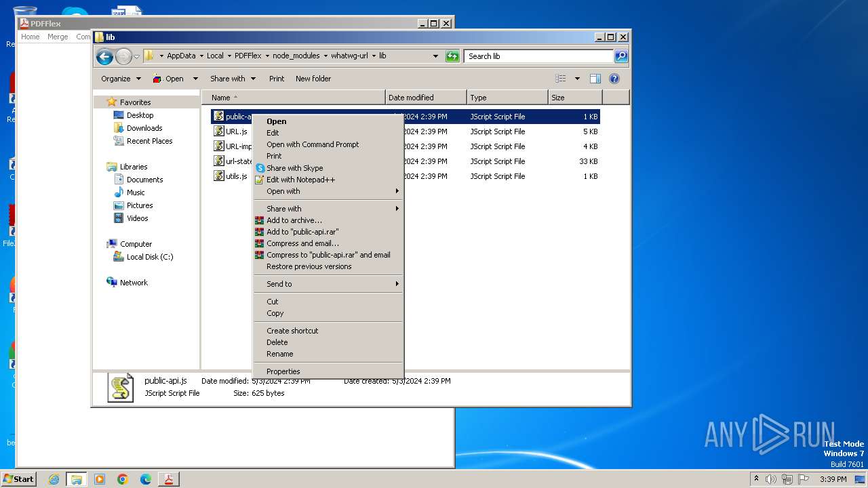Open Downloads in Favorites
This screenshot has height=488, width=868.
[x=144, y=128]
